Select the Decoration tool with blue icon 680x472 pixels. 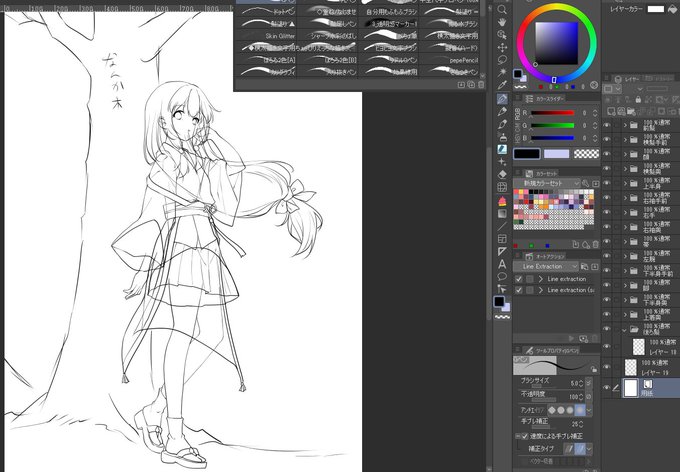click(x=502, y=149)
